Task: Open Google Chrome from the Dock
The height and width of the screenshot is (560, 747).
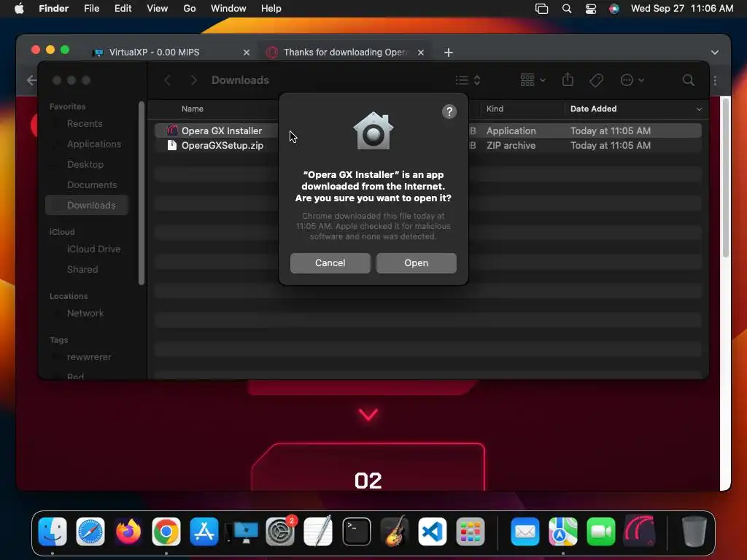Action: (x=166, y=531)
